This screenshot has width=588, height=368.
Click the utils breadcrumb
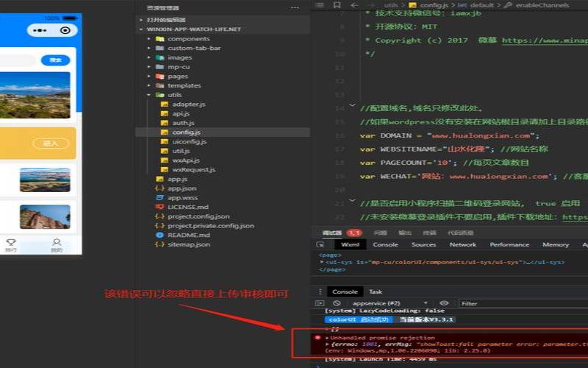point(391,5)
